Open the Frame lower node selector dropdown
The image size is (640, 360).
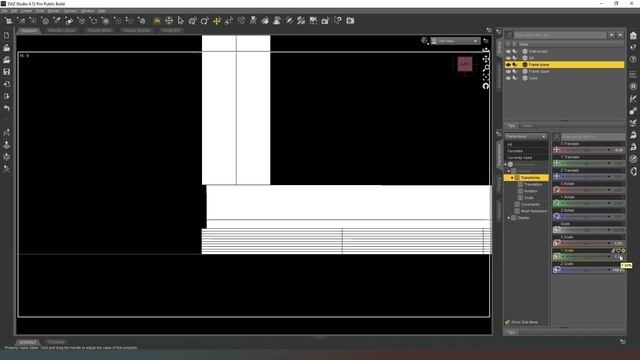click(526, 136)
